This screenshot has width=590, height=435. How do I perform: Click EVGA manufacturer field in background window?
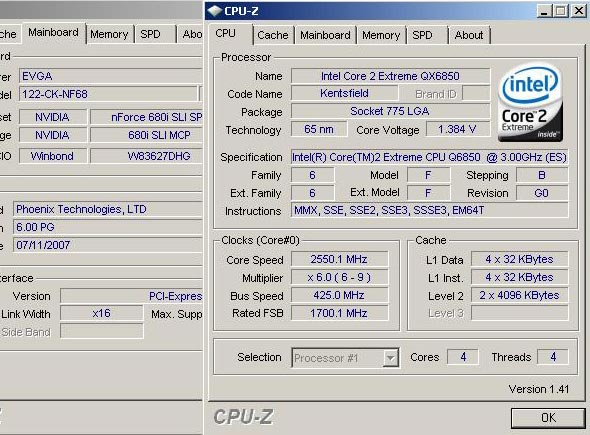click(x=111, y=76)
